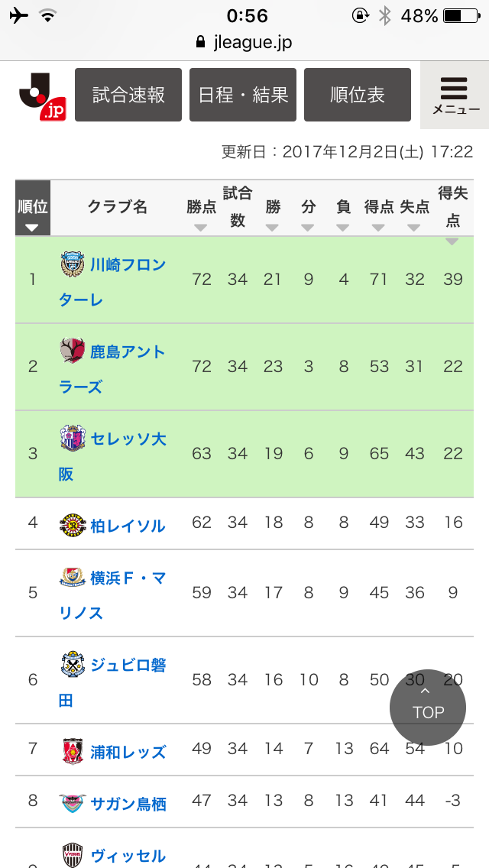Tap the Yokohama F. Marinos crest
This screenshot has height=868, width=489.
click(73, 578)
